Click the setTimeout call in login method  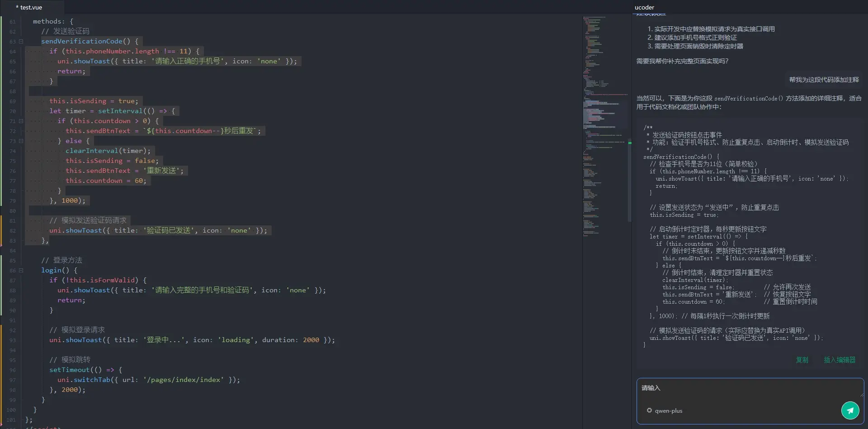click(70, 370)
